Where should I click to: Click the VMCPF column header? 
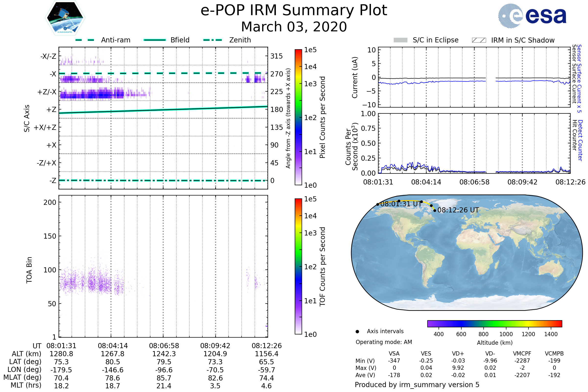pos(522,354)
